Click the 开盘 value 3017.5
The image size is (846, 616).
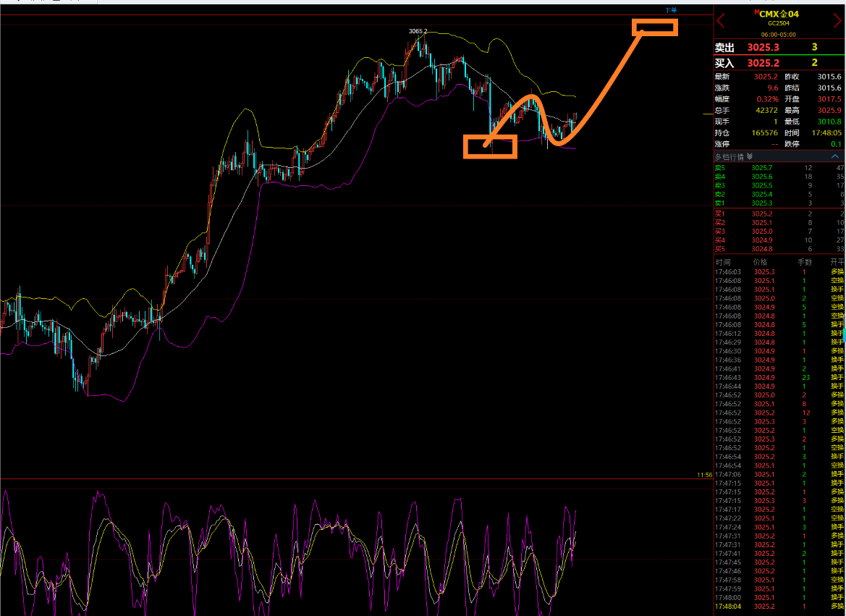point(829,99)
